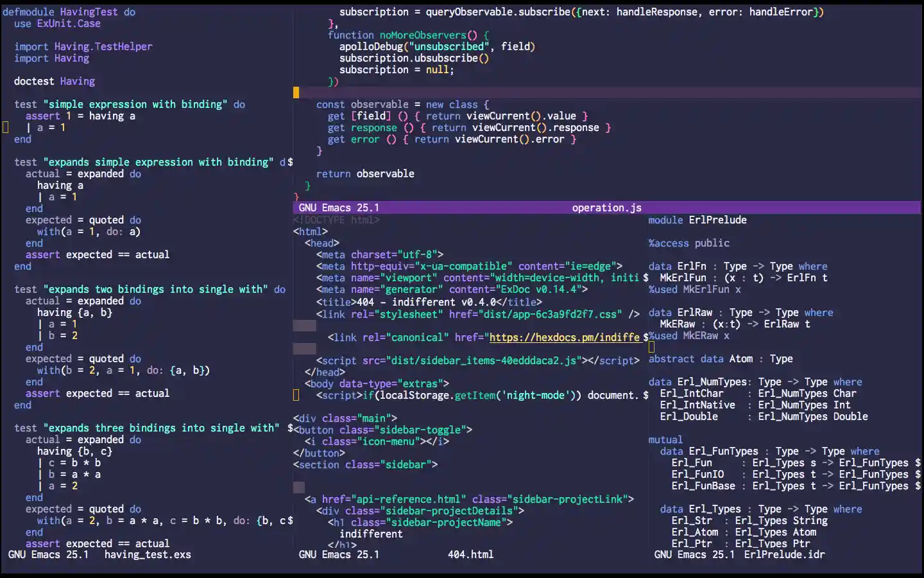Click the "function noMoreObservers()" line
Screen dimensions: 924x578
pos(409,35)
